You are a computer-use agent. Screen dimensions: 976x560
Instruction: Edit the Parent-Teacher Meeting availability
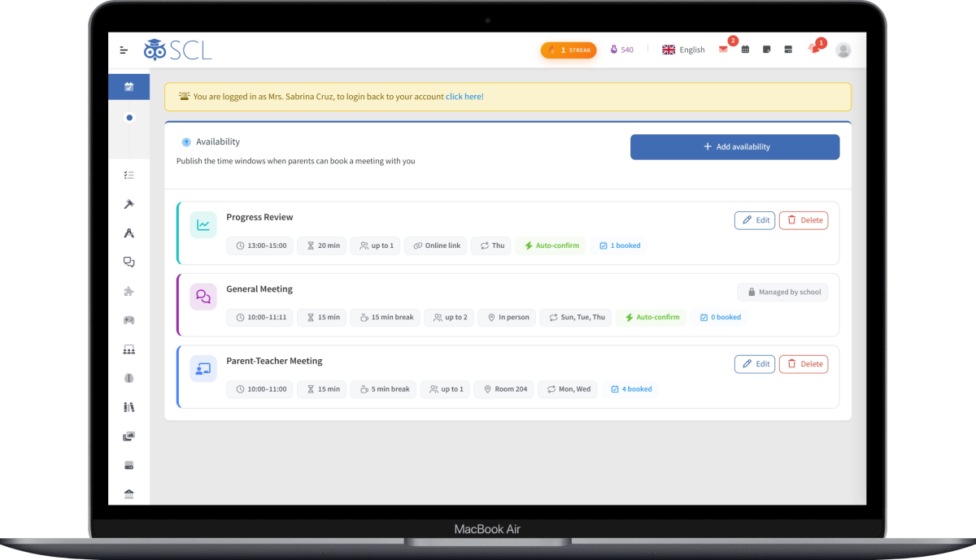coord(755,364)
